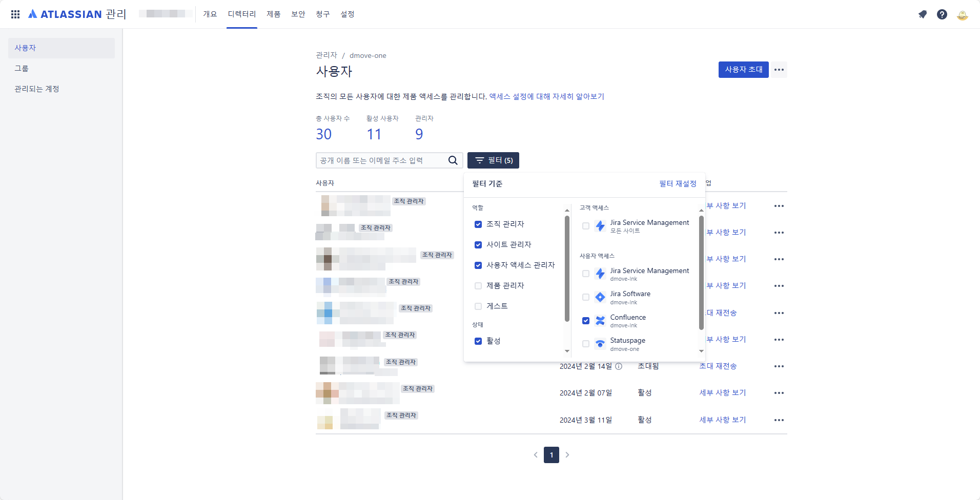The height and width of the screenshot is (500, 980).
Task: Click product list scroll-down arrow
Action: [701, 351]
